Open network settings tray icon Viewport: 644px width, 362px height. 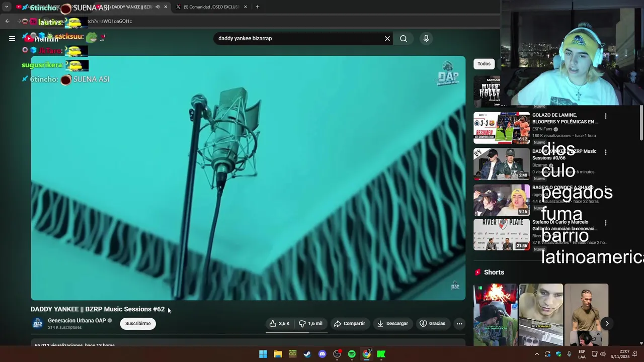(x=594, y=354)
